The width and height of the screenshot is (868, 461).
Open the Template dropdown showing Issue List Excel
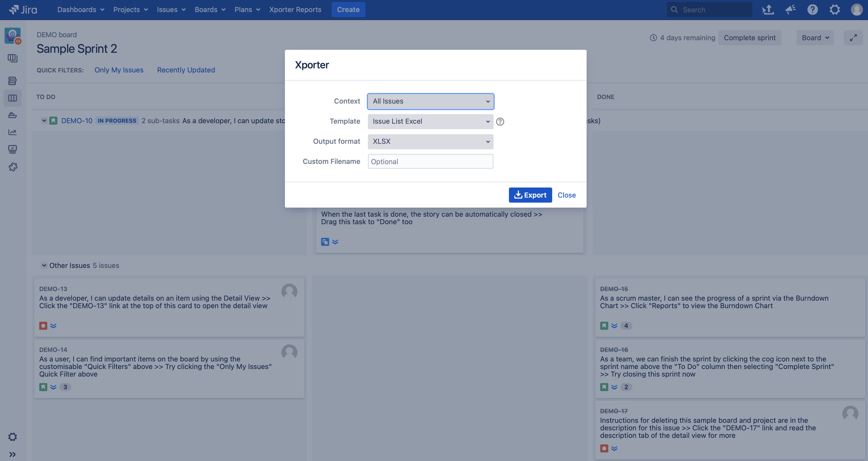pyautogui.click(x=430, y=122)
